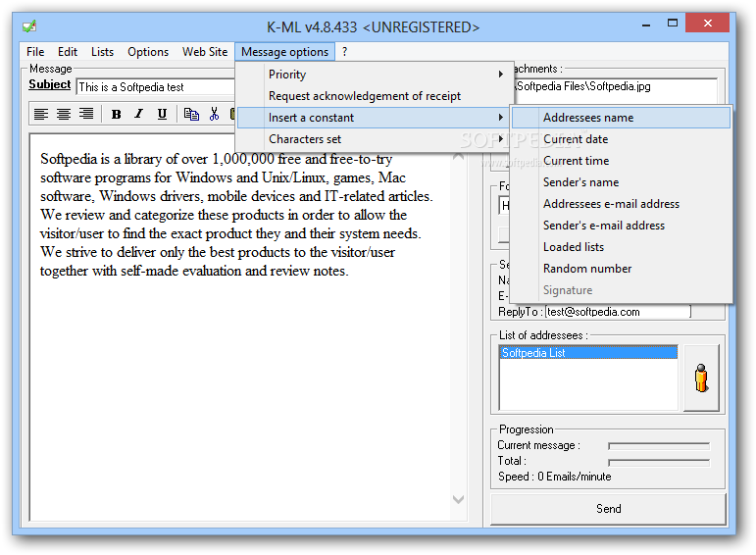Insert the Addressees name constant

[621, 118]
